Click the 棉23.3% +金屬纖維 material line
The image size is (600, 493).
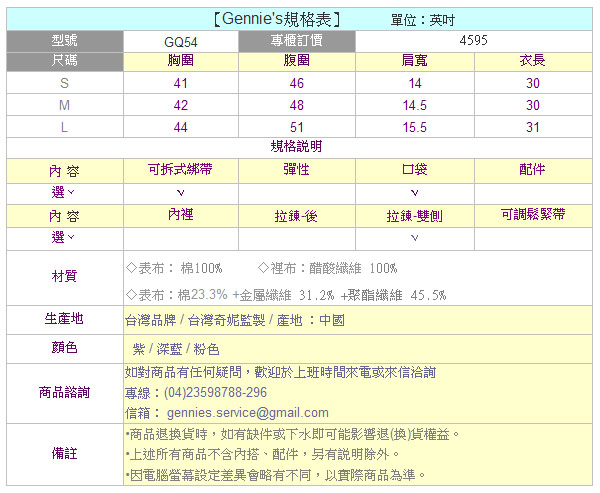point(286,295)
